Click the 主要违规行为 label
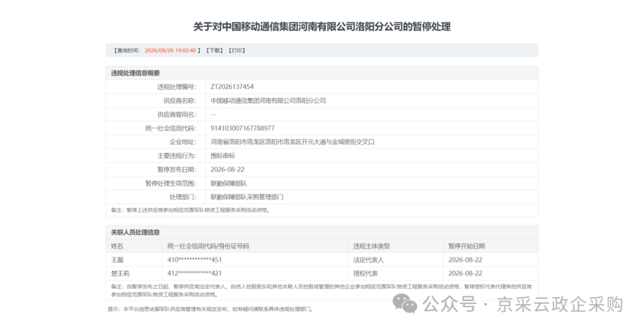 pyautogui.click(x=177, y=156)
